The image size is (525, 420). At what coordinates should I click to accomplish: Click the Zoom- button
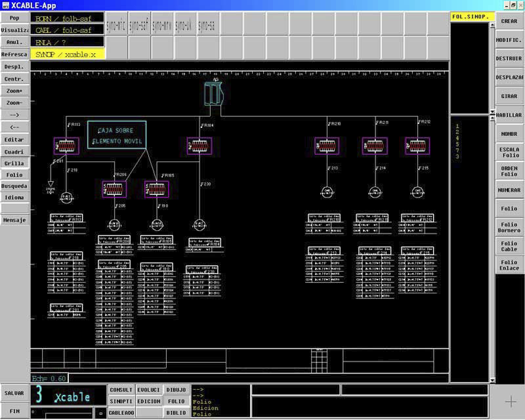(x=14, y=103)
